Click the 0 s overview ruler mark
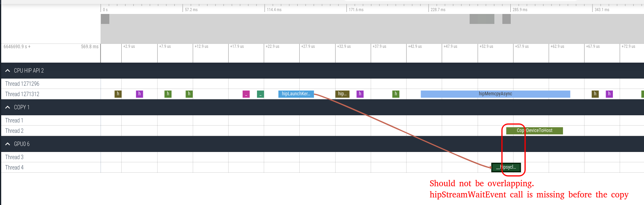Image resolution: width=644 pixels, height=205 pixels. coord(105,10)
